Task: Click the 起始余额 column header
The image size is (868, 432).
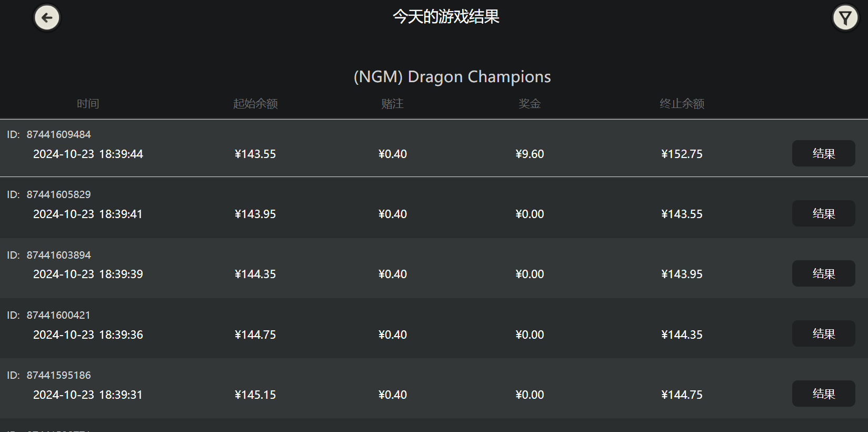Action: pos(255,104)
